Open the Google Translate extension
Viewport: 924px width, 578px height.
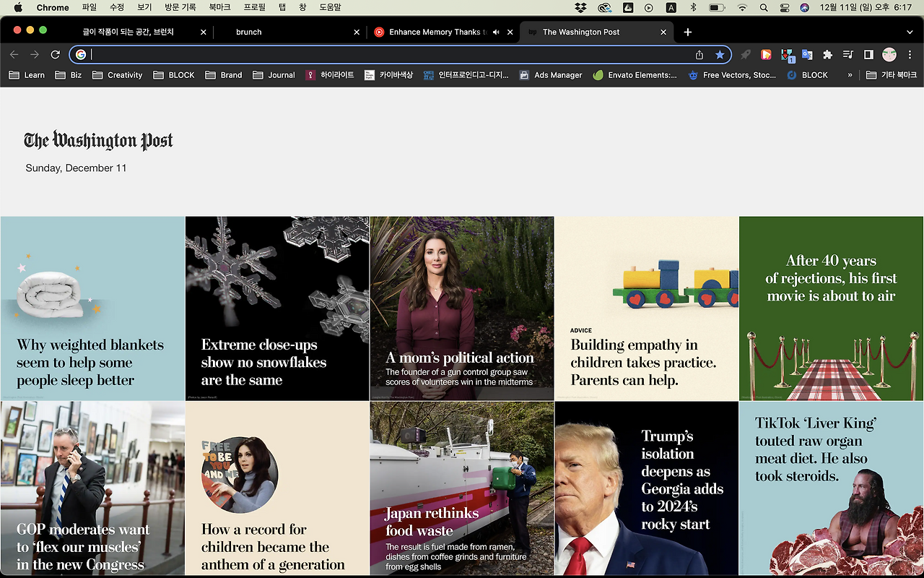807,55
